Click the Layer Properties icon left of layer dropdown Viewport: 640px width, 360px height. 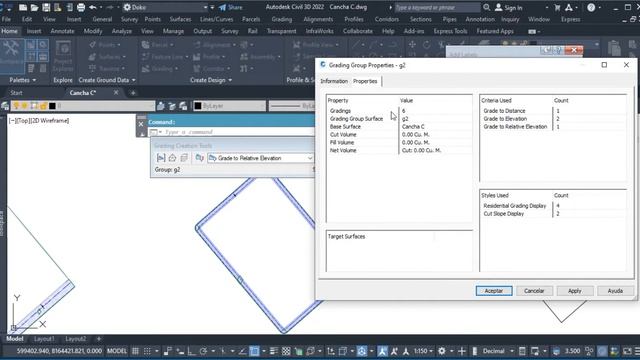(x=5, y=106)
